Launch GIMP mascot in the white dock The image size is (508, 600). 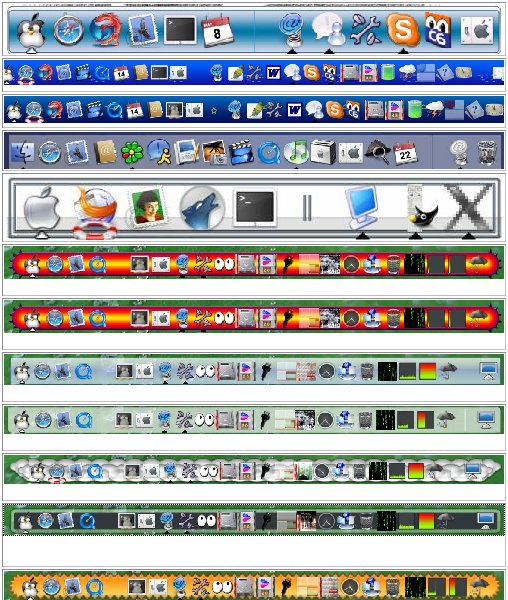click(x=423, y=210)
